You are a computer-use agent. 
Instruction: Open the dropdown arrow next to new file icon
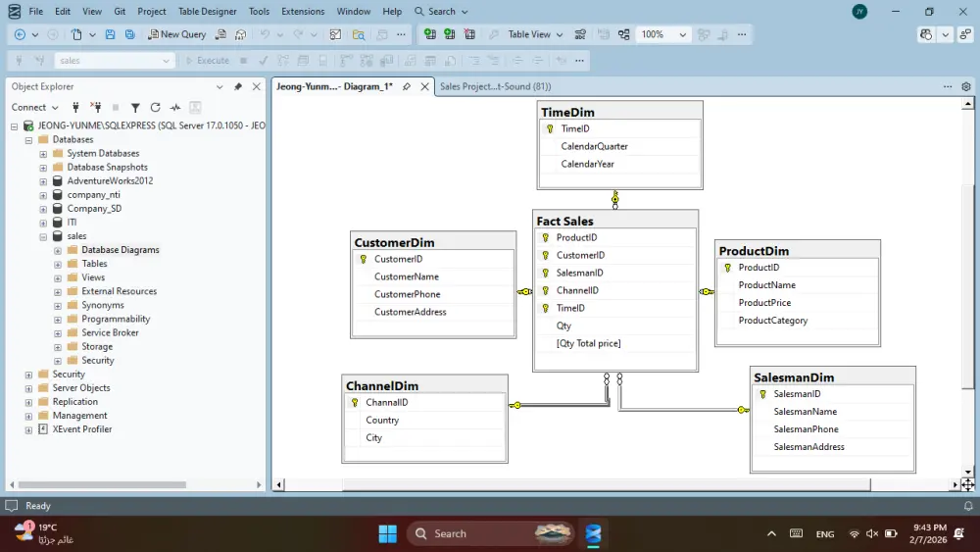(x=92, y=34)
